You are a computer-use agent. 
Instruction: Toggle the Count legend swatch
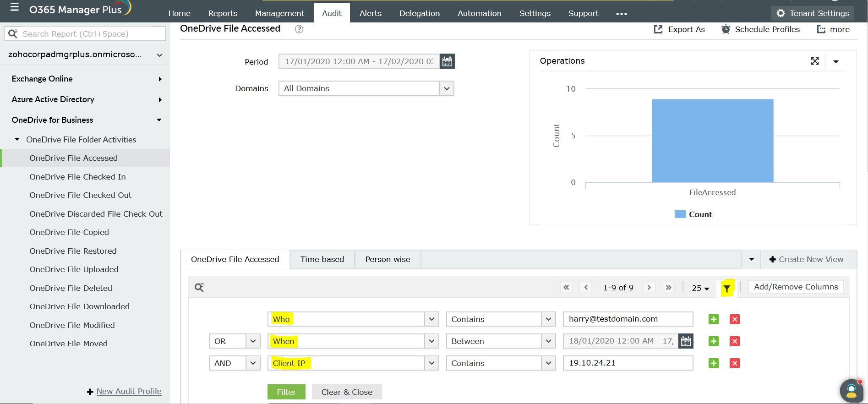680,214
